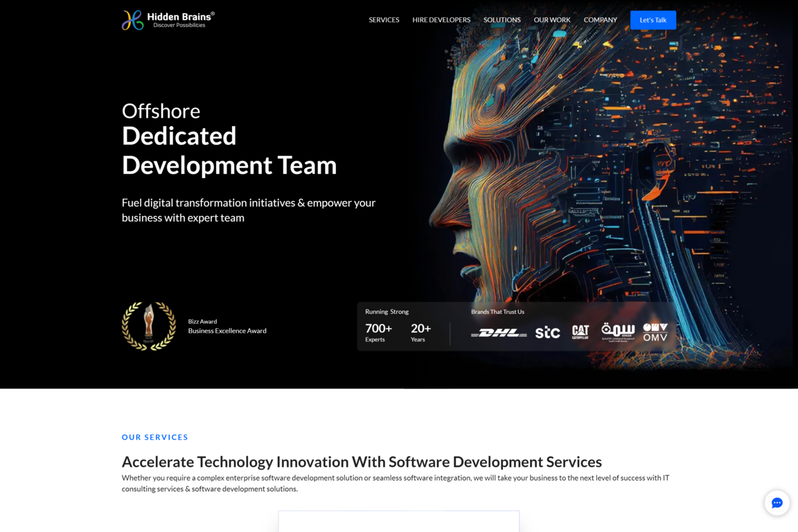Click the CAT Caterpillar logo
The width and height of the screenshot is (798, 532).
pyautogui.click(x=580, y=332)
